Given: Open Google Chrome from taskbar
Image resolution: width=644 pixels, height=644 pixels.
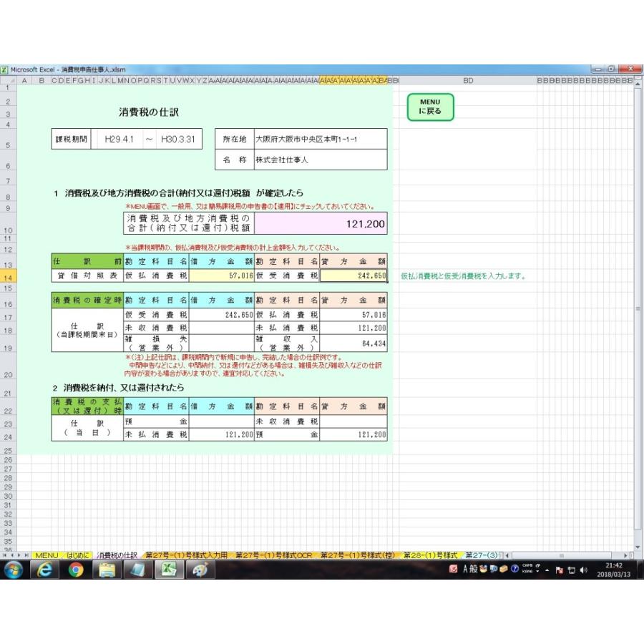Looking at the screenshot, I should tap(76, 570).
